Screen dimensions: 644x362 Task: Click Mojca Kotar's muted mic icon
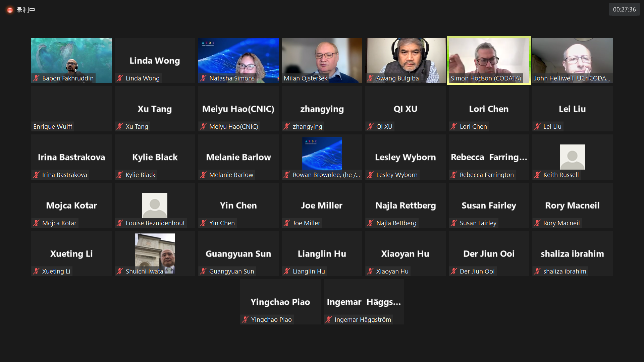click(36, 223)
